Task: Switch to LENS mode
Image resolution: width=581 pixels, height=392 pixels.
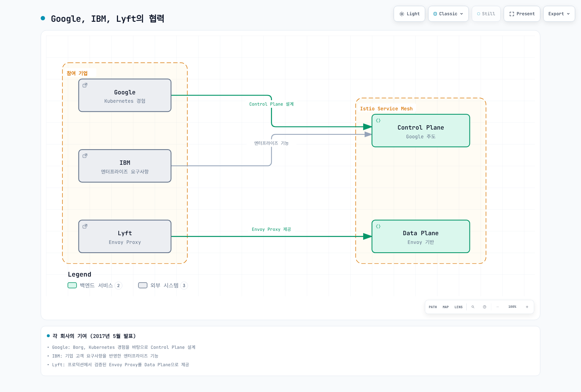Action: tap(459, 307)
